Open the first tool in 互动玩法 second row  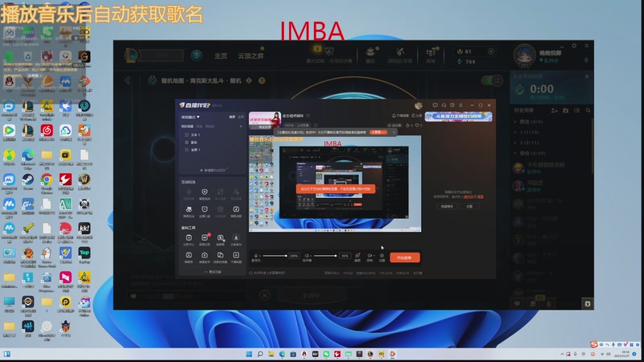188,211
